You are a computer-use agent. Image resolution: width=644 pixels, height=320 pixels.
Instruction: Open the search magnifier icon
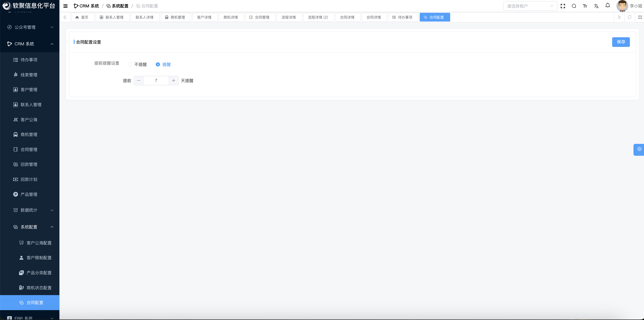coord(574,6)
